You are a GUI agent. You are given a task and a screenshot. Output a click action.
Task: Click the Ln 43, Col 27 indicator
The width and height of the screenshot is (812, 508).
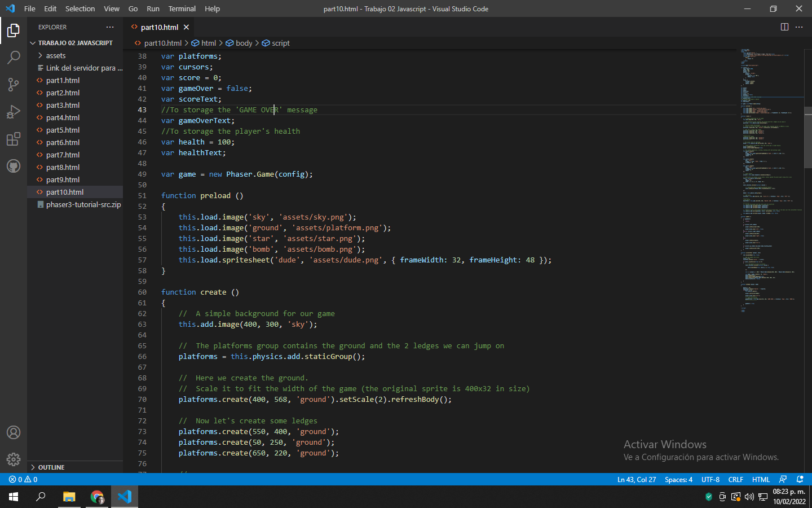pos(636,479)
